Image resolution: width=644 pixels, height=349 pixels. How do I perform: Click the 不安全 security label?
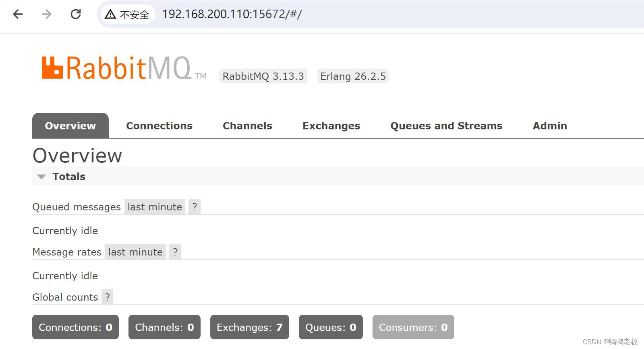pyautogui.click(x=135, y=15)
